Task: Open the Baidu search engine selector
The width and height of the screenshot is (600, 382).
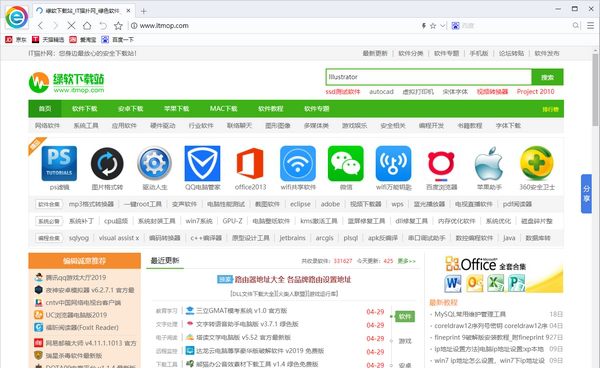Action: click(455, 26)
